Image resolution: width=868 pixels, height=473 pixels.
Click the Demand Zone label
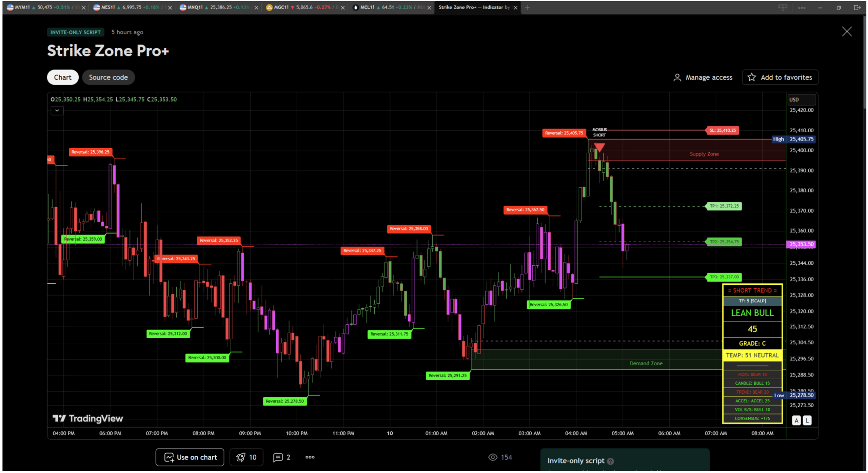646,363
